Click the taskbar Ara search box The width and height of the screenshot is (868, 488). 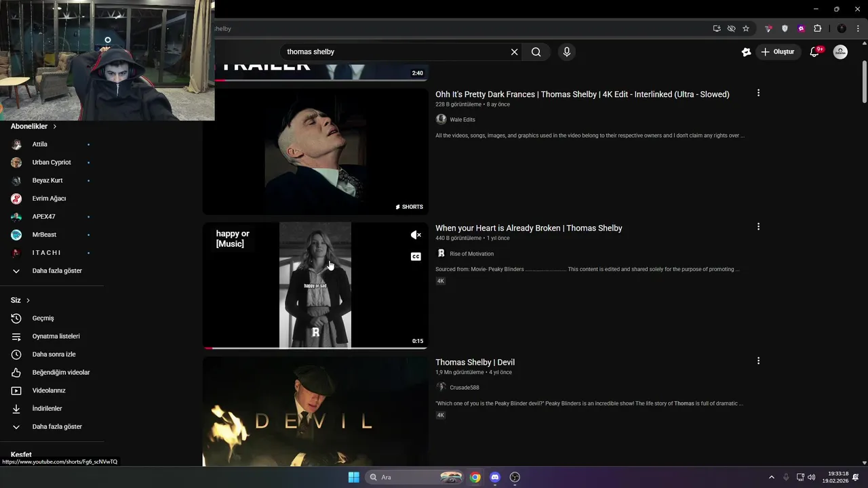[415, 477]
